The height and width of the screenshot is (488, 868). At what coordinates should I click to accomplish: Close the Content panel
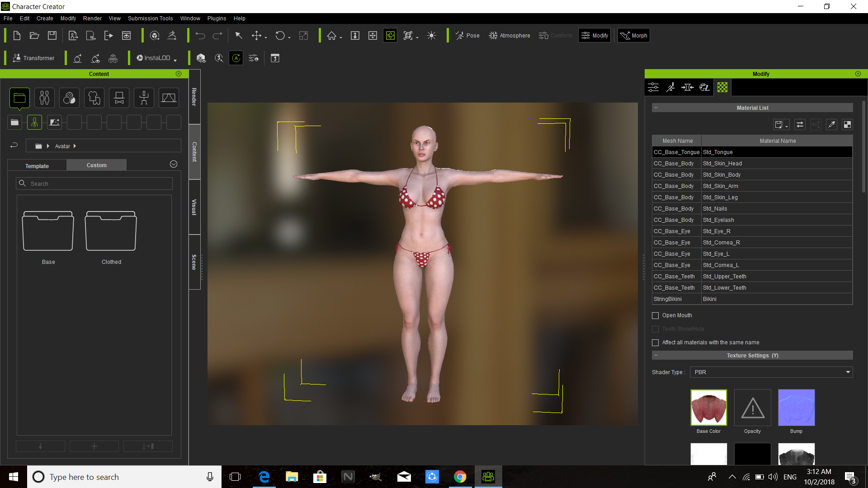(179, 74)
